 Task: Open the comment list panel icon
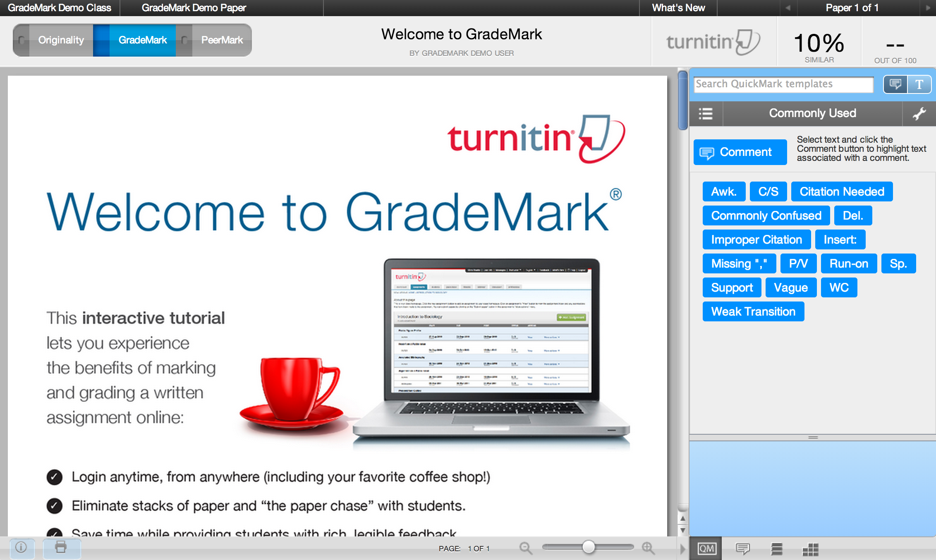777,549
